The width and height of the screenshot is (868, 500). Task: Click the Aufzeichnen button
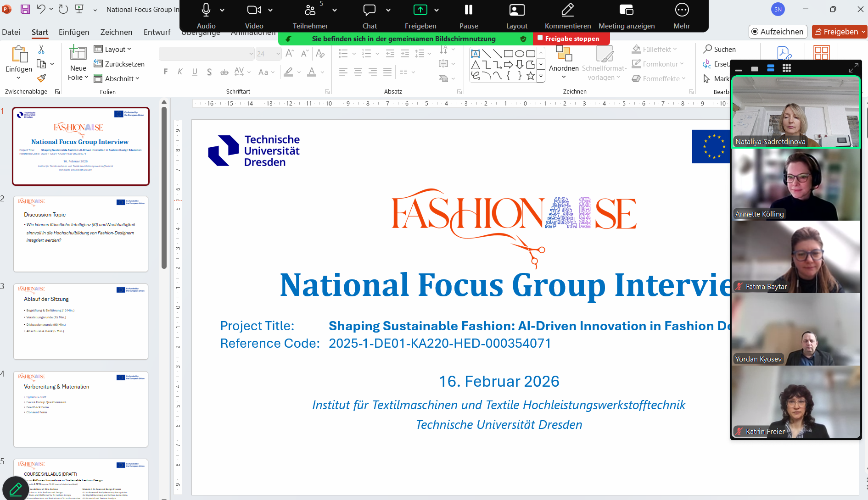[x=778, y=32]
